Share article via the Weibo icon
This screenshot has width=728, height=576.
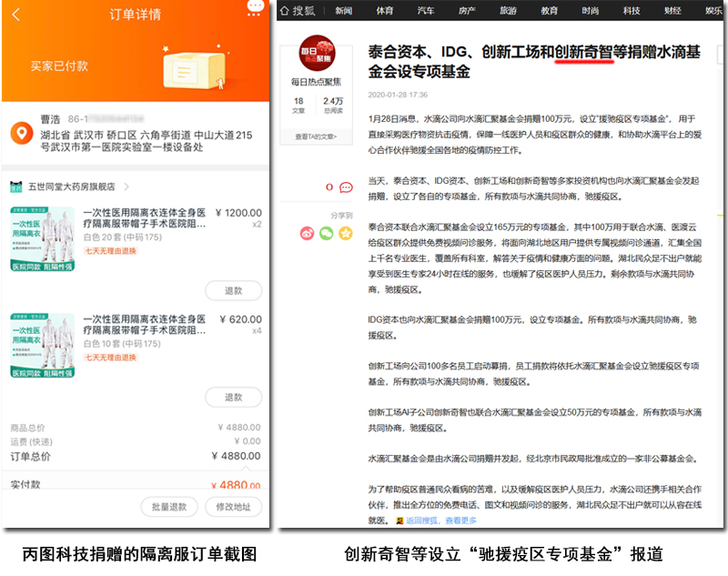click(308, 234)
